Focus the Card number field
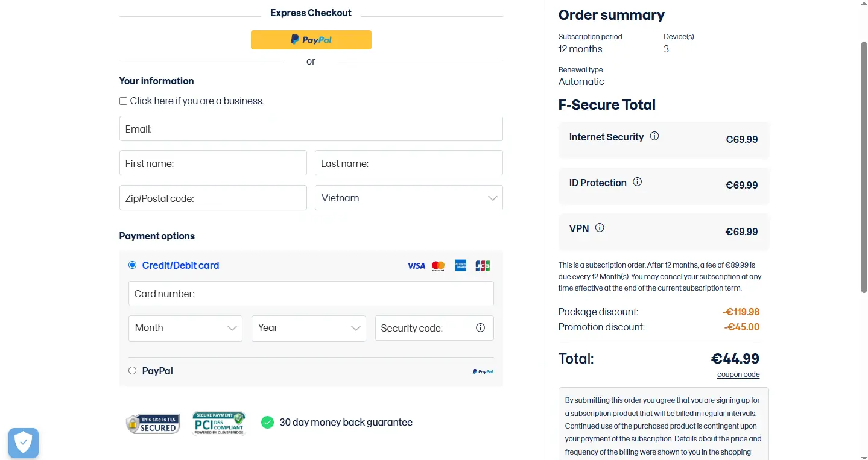 coord(311,294)
